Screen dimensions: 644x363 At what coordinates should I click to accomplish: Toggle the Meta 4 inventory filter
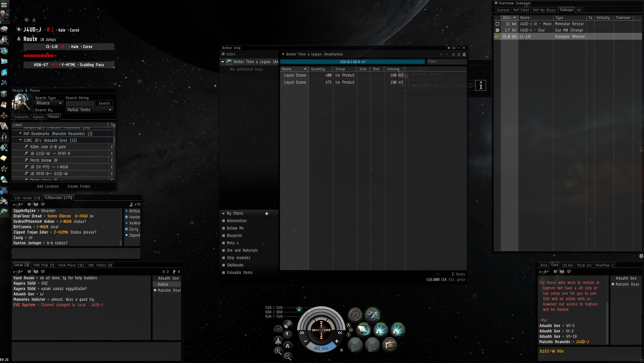pos(223,243)
